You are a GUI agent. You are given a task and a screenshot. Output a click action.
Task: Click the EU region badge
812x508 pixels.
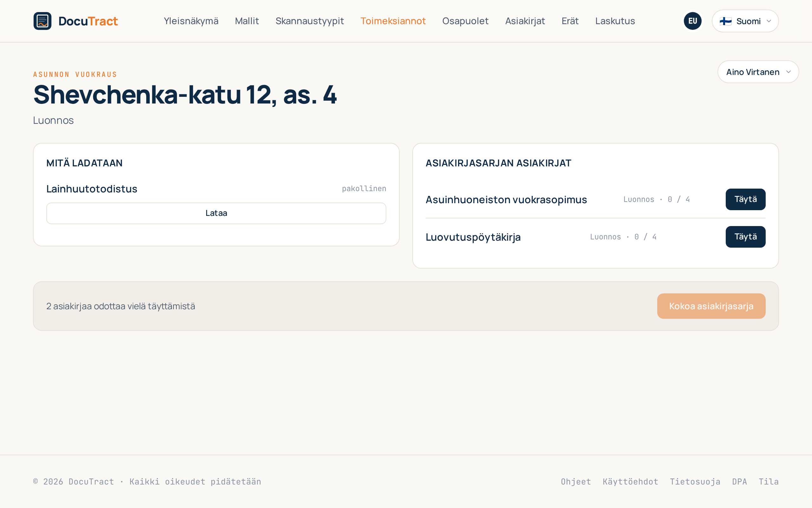click(x=692, y=21)
